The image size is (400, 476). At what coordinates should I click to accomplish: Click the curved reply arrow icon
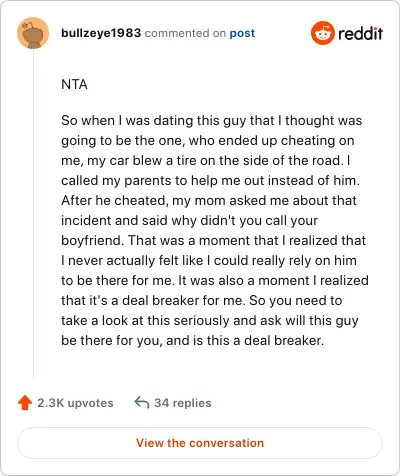142,402
